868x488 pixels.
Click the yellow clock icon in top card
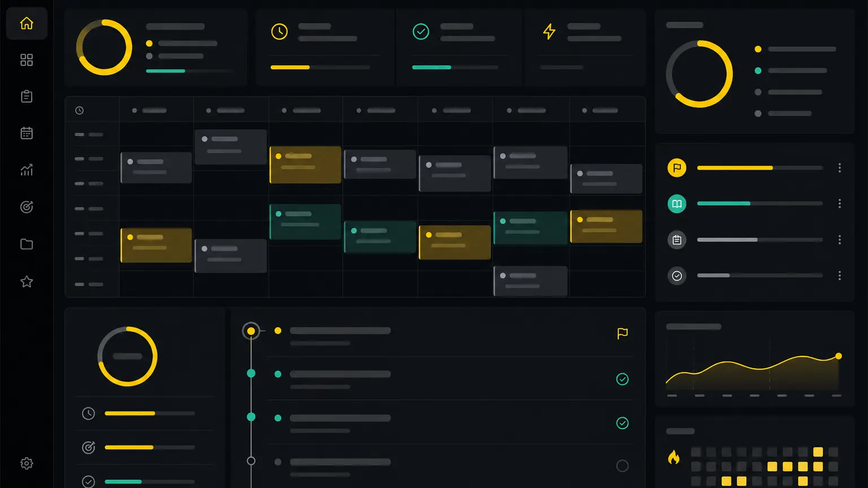[279, 32]
